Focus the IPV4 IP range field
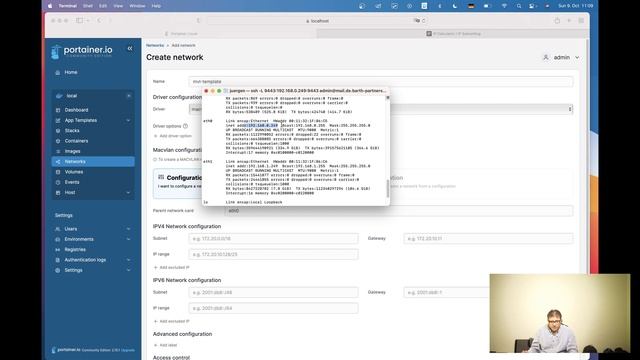640x360 pixels. (x=273, y=254)
